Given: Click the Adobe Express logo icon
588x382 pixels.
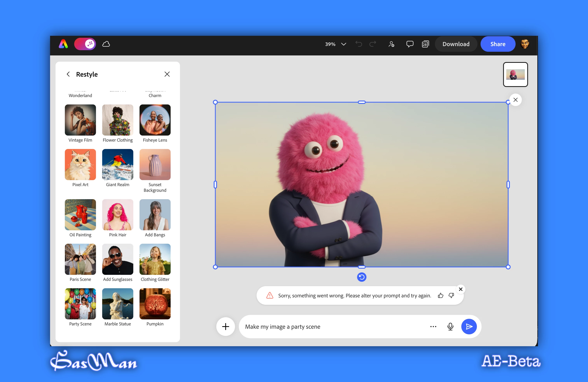Looking at the screenshot, I should (63, 44).
